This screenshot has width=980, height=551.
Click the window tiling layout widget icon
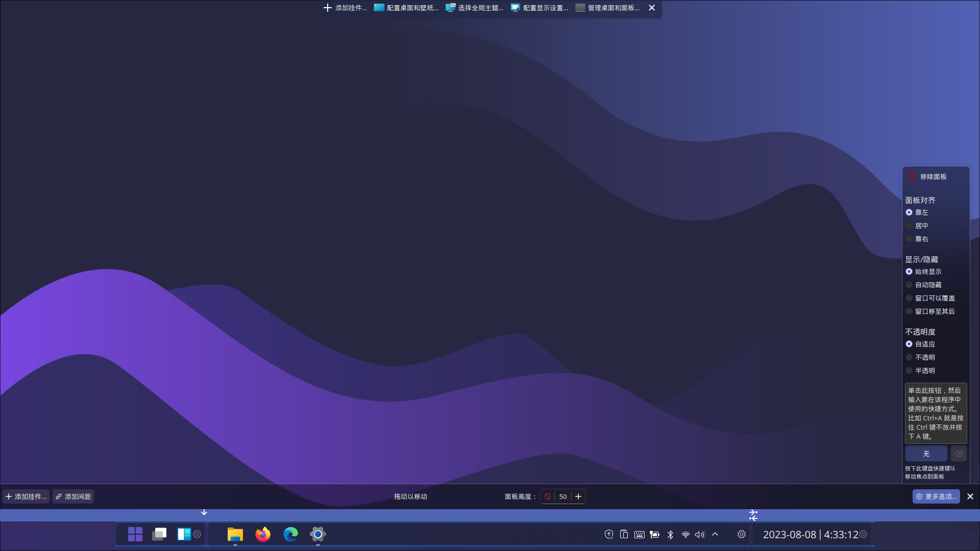(184, 534)
